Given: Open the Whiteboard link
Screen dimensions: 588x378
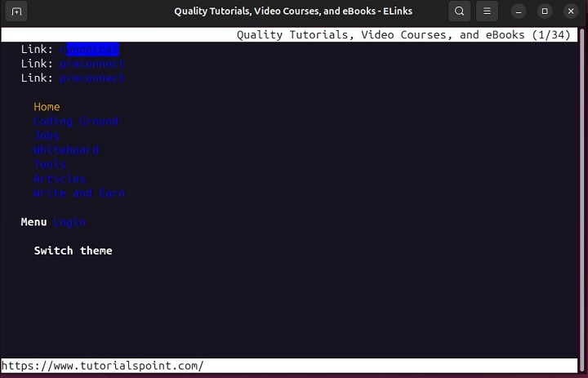Looking at the screenshot, I should click(x=66, y=150).
